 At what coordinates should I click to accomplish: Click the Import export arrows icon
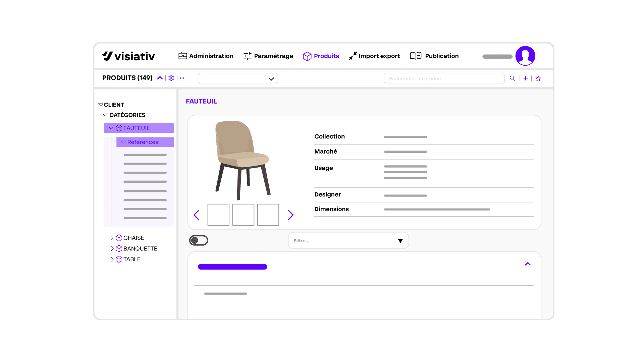point(353,56)
